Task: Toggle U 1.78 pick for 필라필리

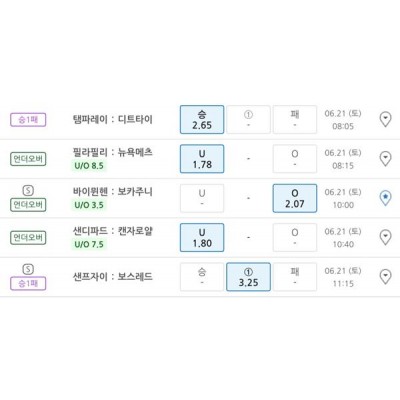Action: (x=202, y=159)
